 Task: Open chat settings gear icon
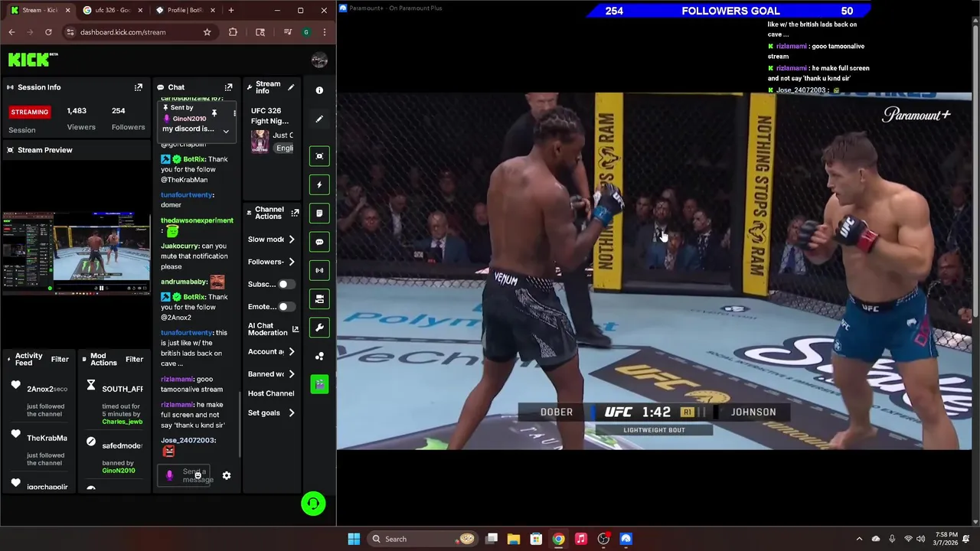point(227,475)
